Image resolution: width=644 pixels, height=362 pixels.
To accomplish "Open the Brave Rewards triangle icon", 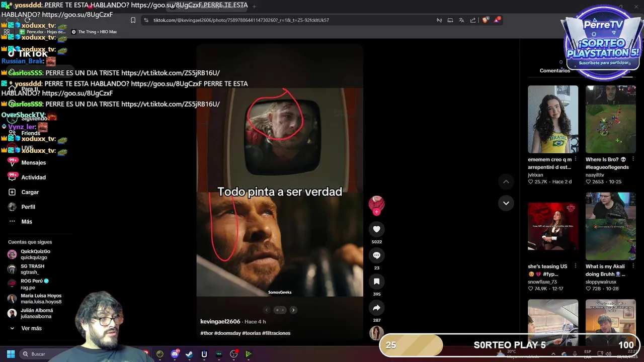I will [497, 20].
